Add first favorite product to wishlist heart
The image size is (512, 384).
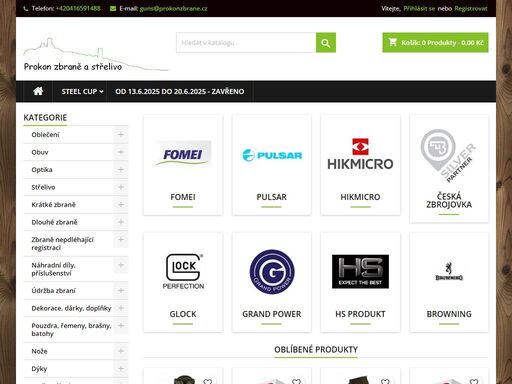208,381
